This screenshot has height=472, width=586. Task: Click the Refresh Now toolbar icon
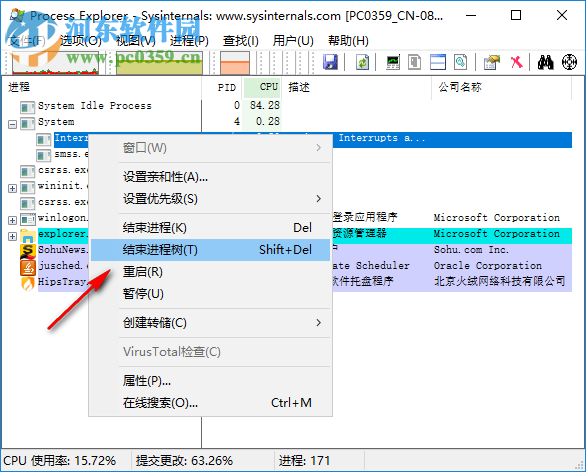(x=362, y=62)
